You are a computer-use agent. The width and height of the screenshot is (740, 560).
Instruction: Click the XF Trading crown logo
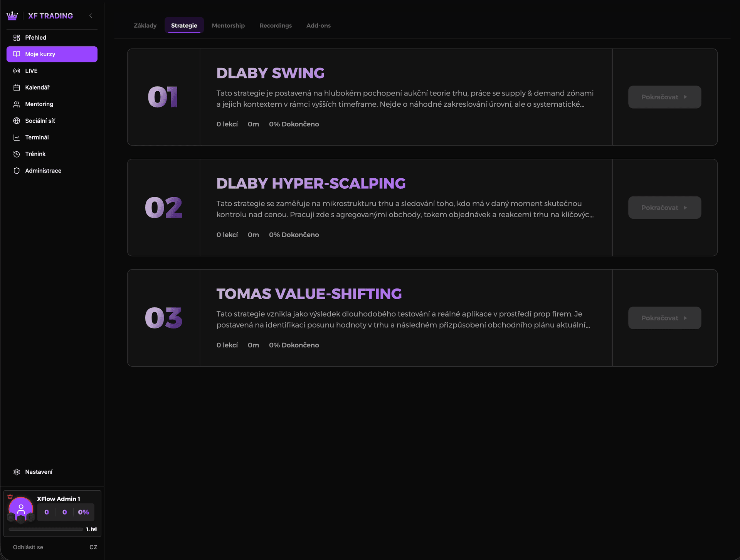(x=12, y=16)
